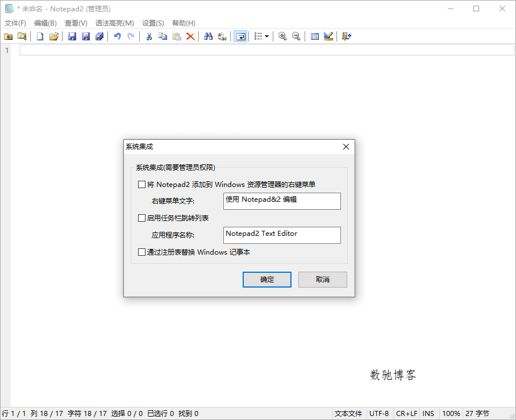
Task: Click the Add to Favorites folder icon
Action: [x=8, y=36]
